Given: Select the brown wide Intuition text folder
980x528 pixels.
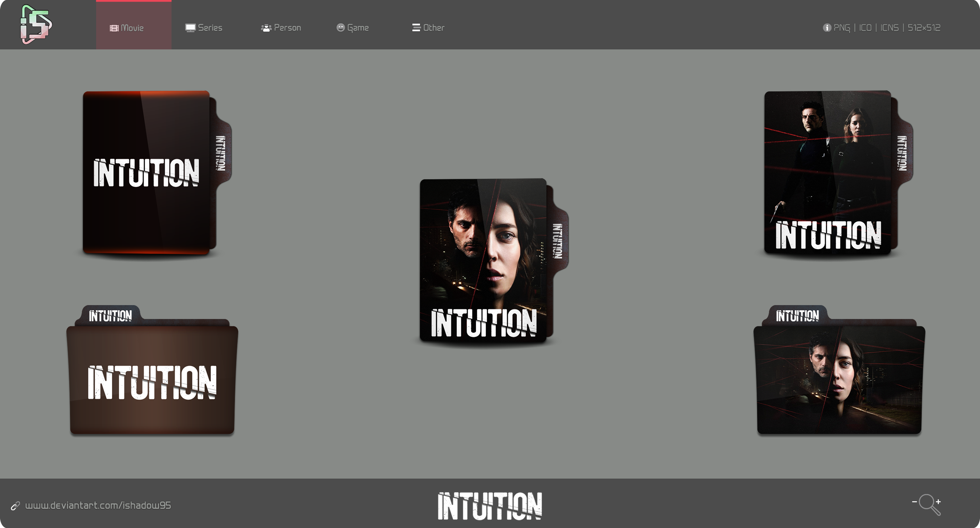Looking at the screenshot, I should (152, 370).
